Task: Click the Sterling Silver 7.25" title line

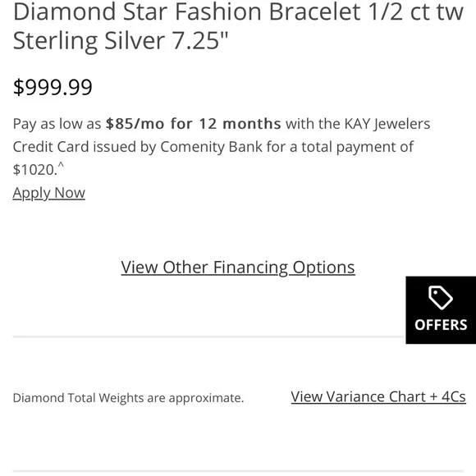Action: (121, 41)
